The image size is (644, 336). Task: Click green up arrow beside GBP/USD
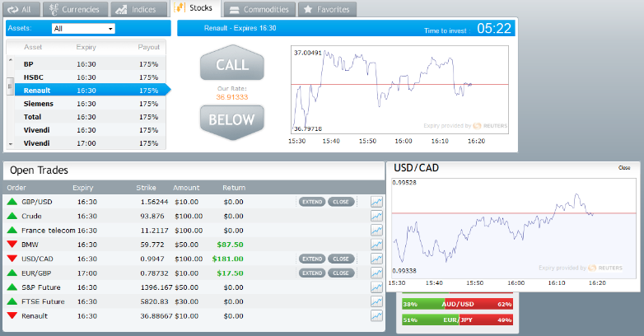click(x=12, y=201)
